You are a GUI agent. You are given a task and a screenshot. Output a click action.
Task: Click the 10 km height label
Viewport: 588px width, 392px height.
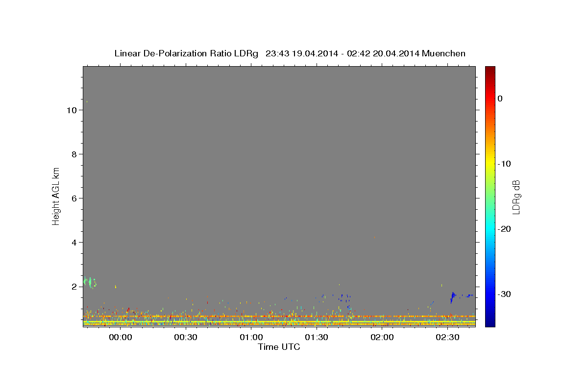point(71,110)
